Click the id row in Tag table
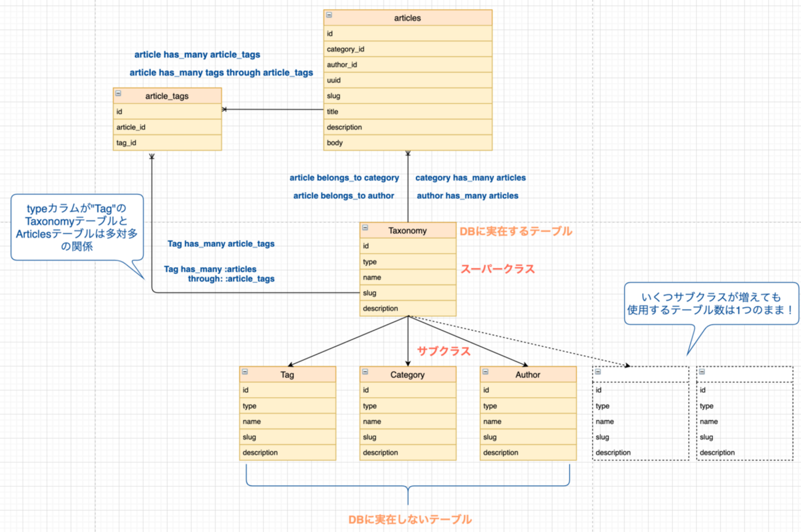The height and width of the screenshot is (532, 801). pyautogui.click(x=287, y=390)
